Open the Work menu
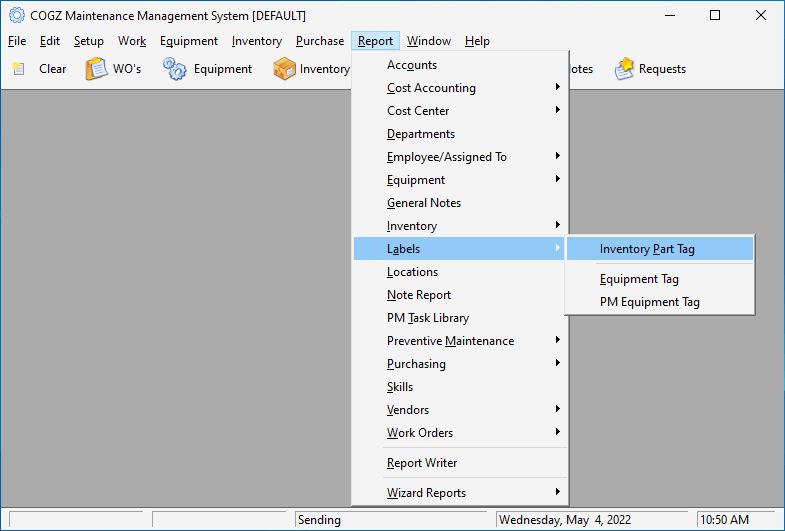This screenshot has height=531, width=785. pyautogui.click(x=132, y=41)
